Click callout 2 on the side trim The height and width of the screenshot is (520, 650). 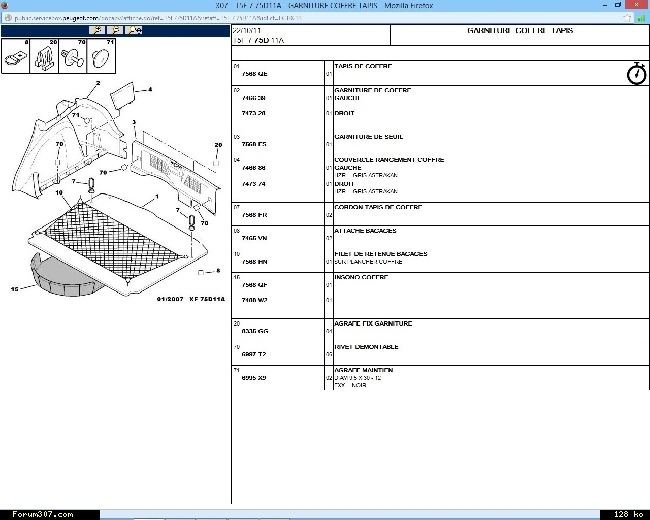pos(98,83)
